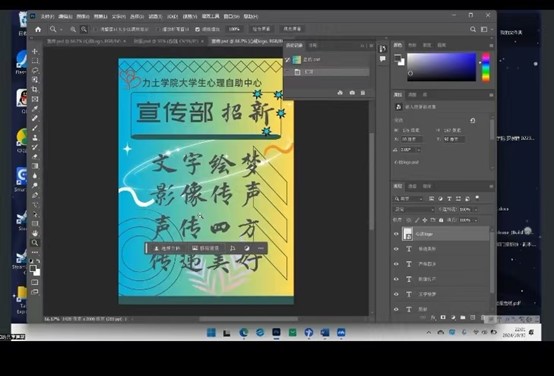Viewport: 554px width, 376px height.
Task: Open the first menu in the menu bar
Action: tap(47, 16)
